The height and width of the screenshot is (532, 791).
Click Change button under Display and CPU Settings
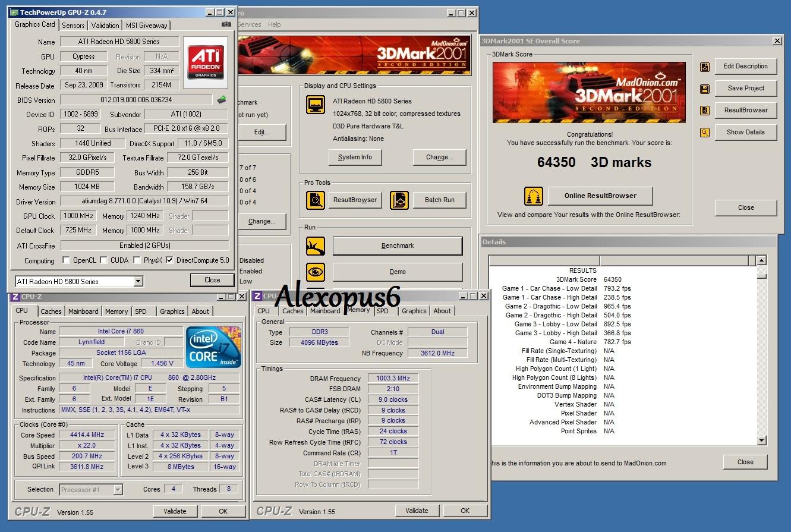click(x=440, y=158)
